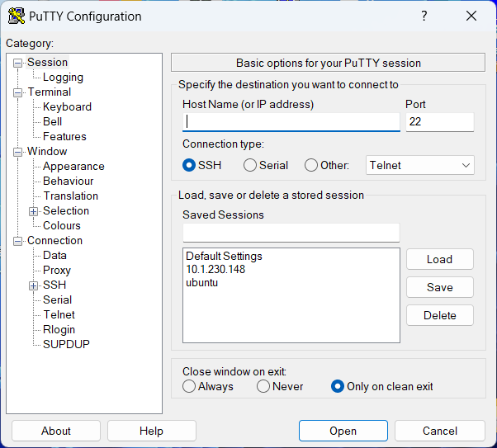The height and width of the screenshot is (448, 497).
Task: Focus the Host Name input field
Action: (291, 122)
